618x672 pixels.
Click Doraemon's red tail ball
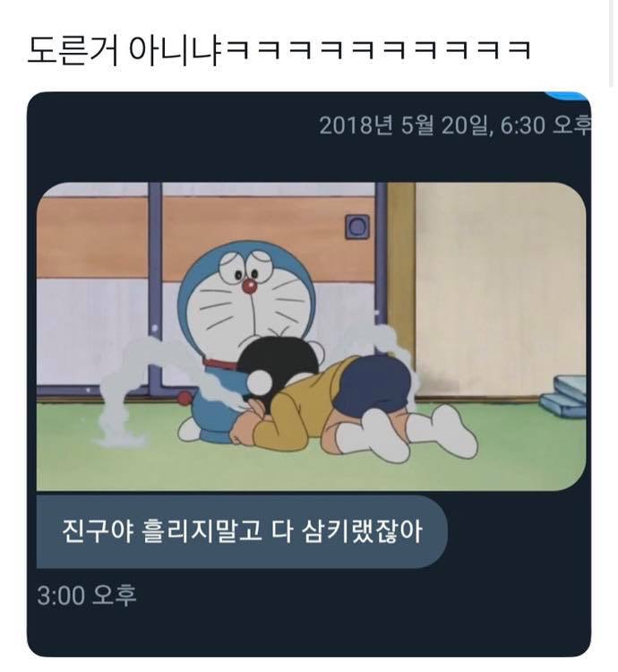(185, 398)
